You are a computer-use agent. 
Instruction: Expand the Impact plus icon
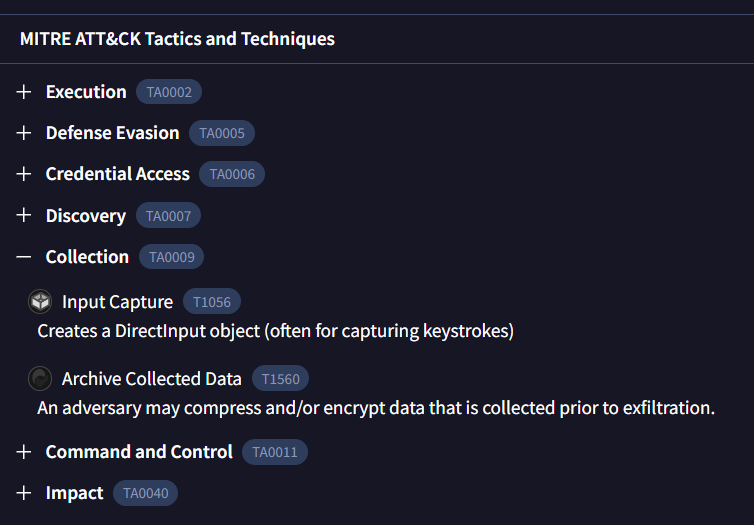coord(25,493)
